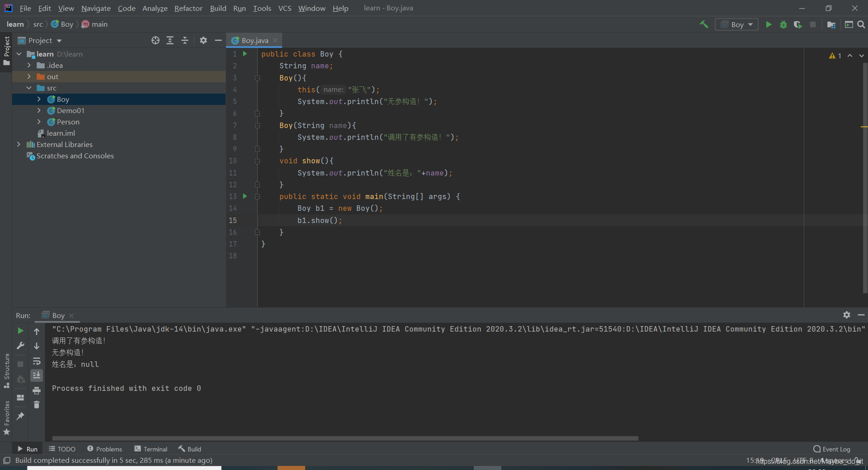Click run gutter arrow next to class Boy
Image resolution: width=868 pixels, height=470 pixels.
point(245,54)
